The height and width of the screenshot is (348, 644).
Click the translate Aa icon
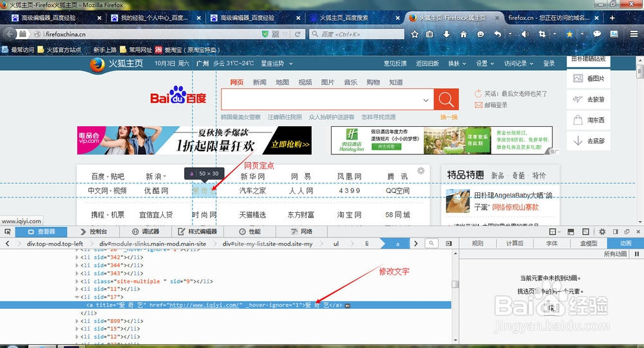pyautogui.click(x=614, y=34)
